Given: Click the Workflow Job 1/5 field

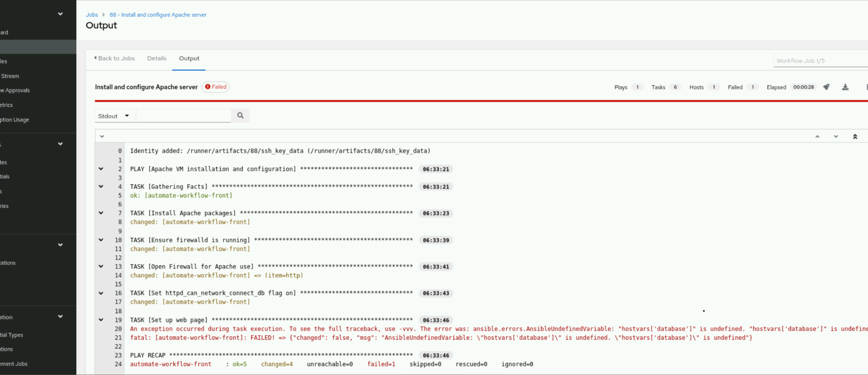Looking at the screenshot, I should coord(820,61).
